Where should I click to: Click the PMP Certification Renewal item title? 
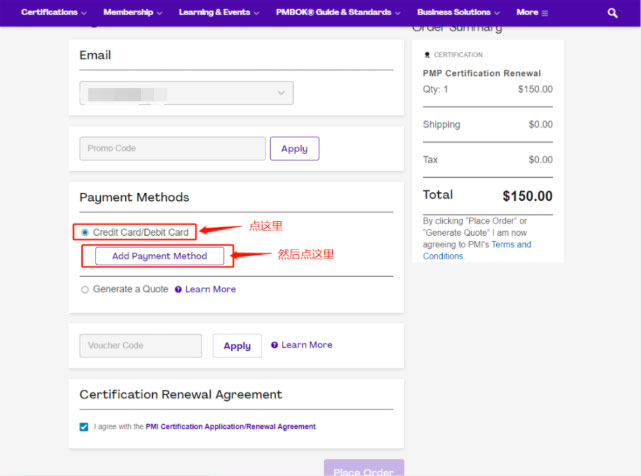pyautogui.click(x=482, y=74)
